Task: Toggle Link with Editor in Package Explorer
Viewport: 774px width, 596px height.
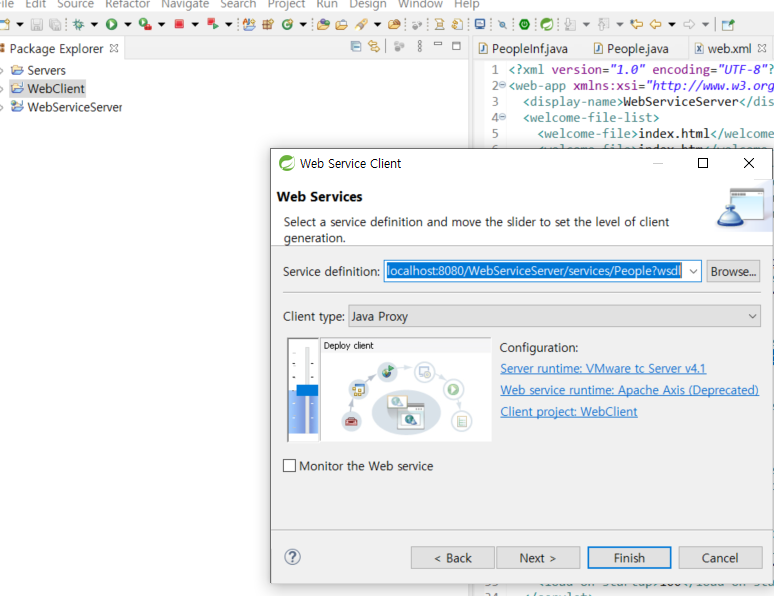Action: click(x=374, y=47)
